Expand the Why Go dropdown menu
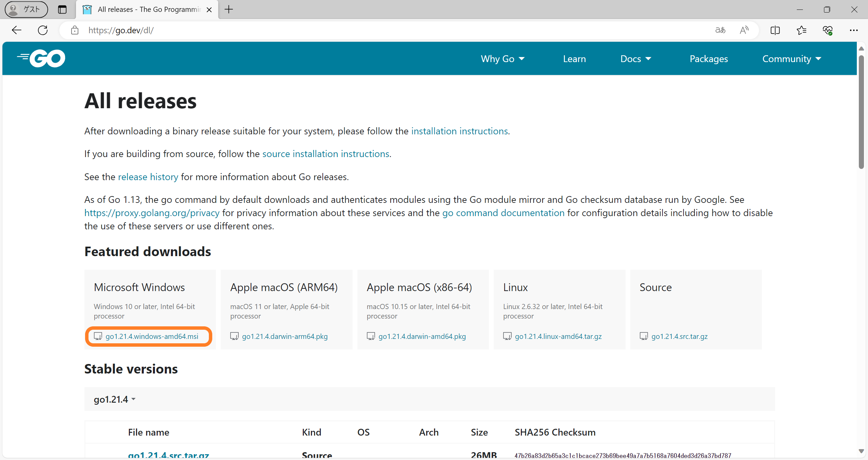 [503, 59]
